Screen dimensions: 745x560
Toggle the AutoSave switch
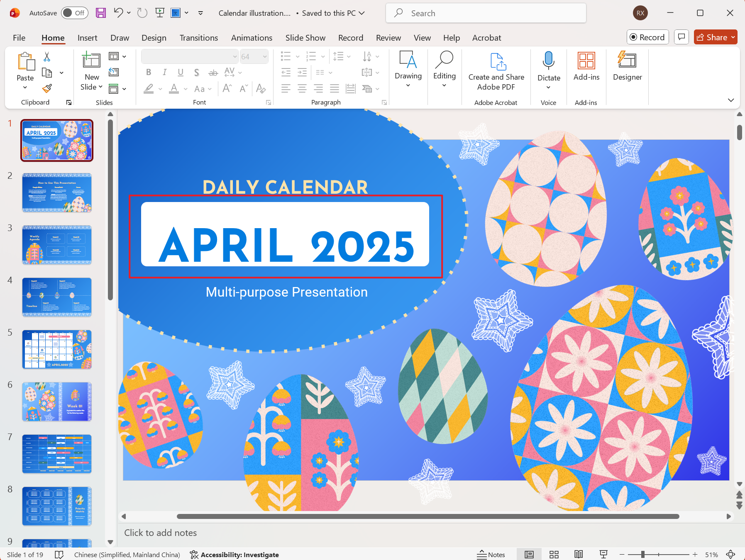point(73,13)
